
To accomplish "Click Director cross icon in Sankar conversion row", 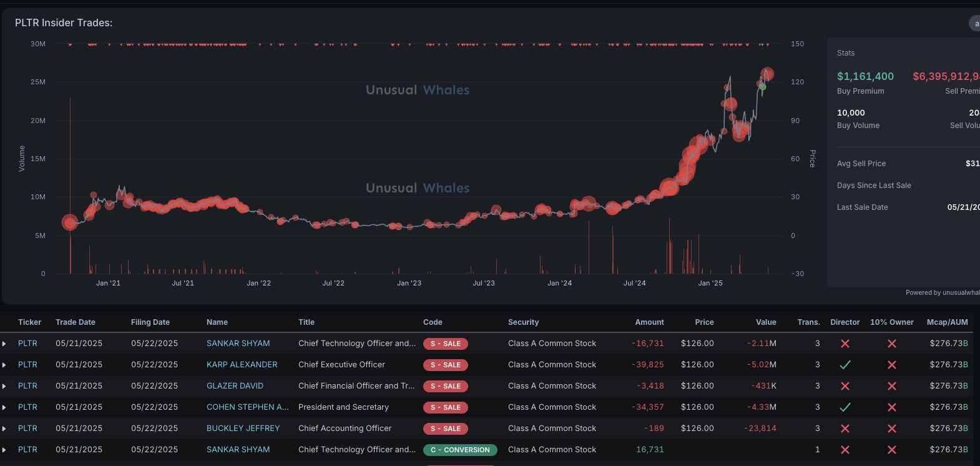I will [845, 450].
